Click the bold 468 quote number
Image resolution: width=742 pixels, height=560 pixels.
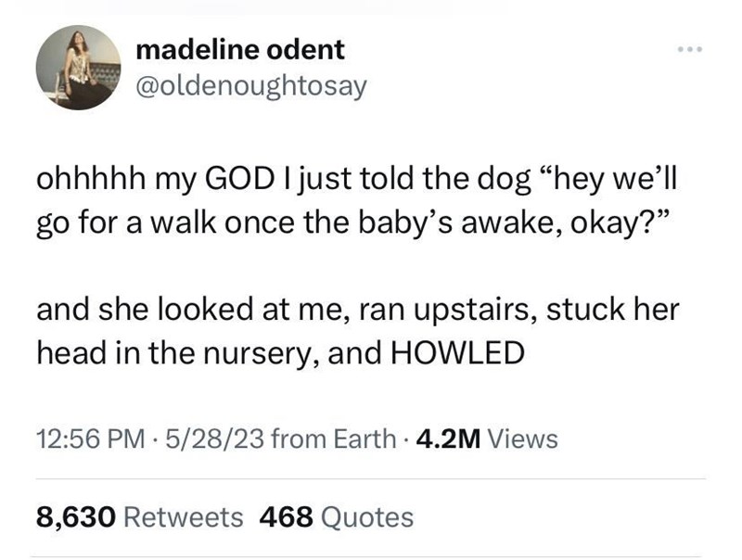pyautogui.click(x=286, y=516)
